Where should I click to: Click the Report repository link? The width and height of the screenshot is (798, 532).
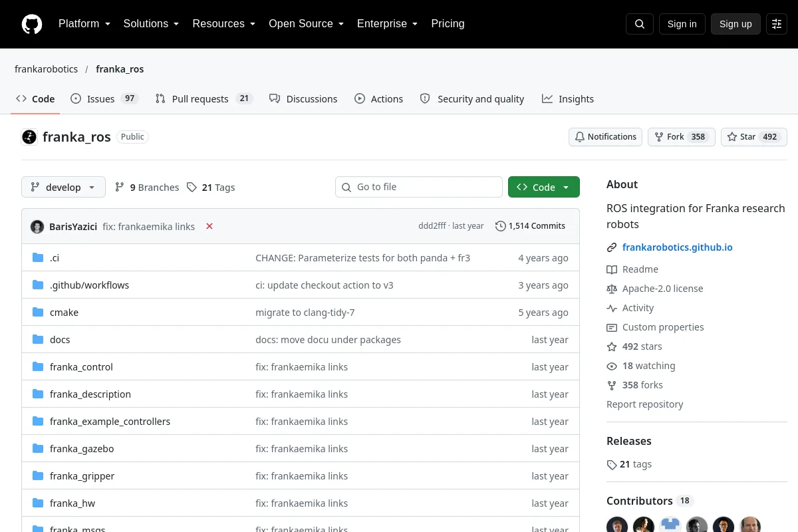(x=645, y=404)
